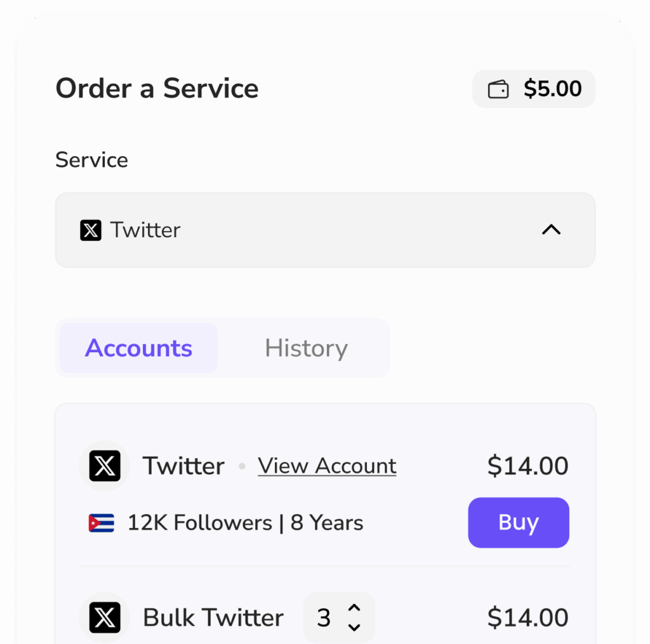Click the $14.00 price on Twitter listing
The height and width of the screenshot is (644, 650).
[527, 466]
